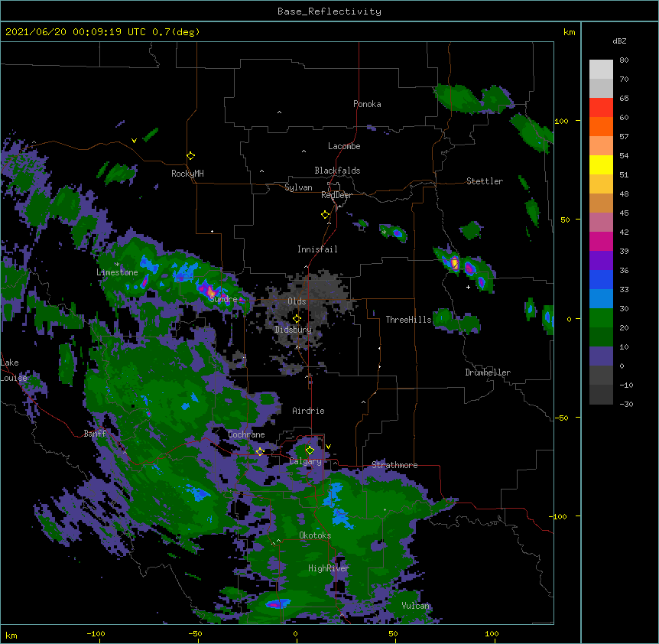The image size is (659, 644).
Task: Click the dBZ legend heading
Action: pyautogui.click(x=619, y=41)
